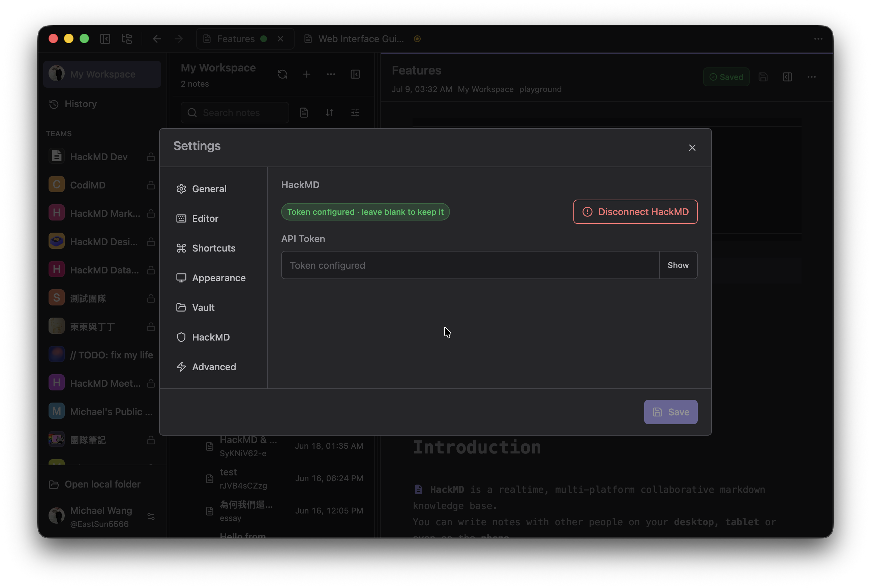Close the Settings dialog
Image resolution: width=871 pixels, height=588 pixels.
tap(692, 148)
